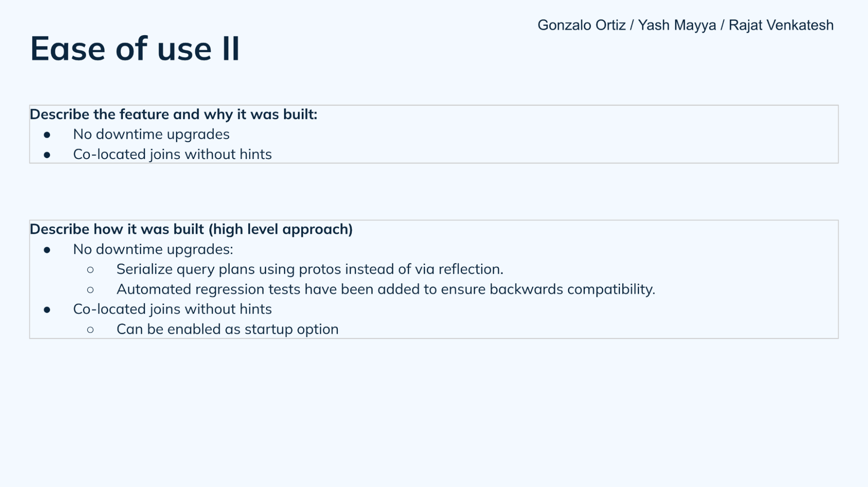Click "Co-located joins without hints" in first text box
This screenshot has width=868, height=487.
point(172,154)
